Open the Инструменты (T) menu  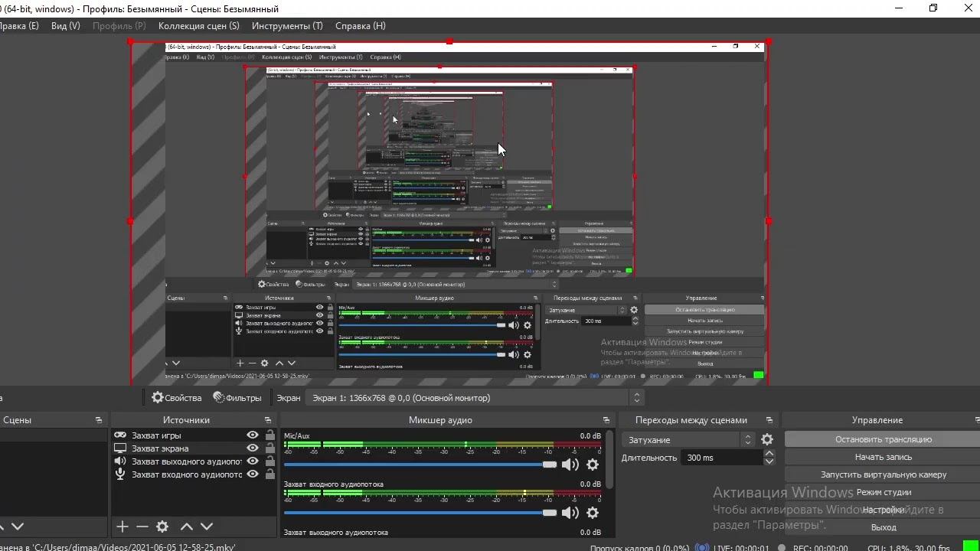287,26
